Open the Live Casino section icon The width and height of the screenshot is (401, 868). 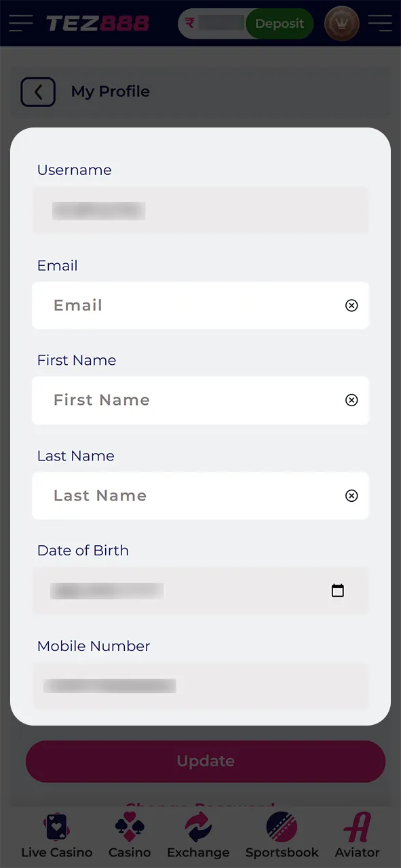coord(56,827)
